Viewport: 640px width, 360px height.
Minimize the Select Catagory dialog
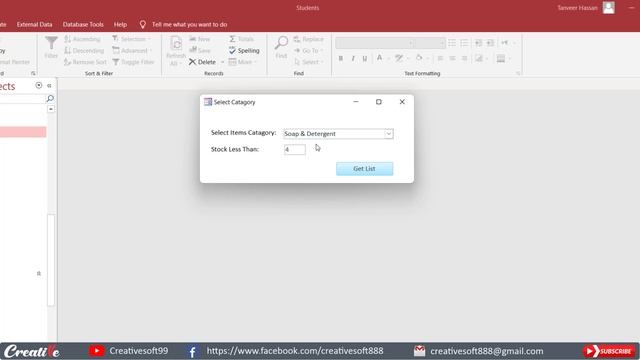tap(356, 102)
